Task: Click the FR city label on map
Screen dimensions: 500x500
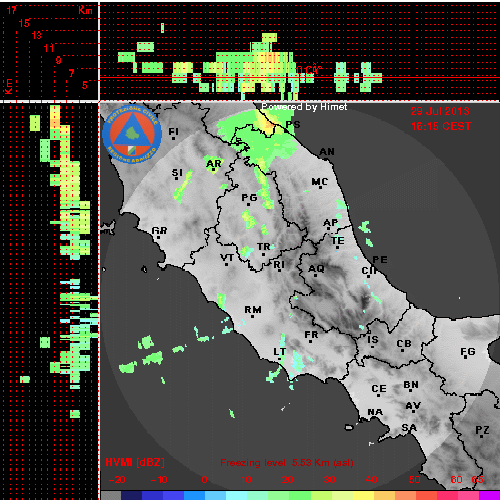Action: coord(311,334)
